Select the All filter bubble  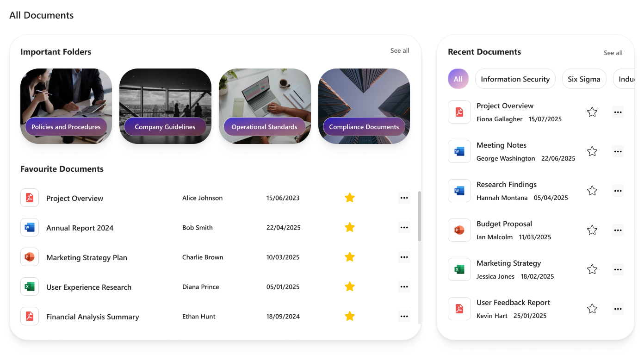pos(458,79)
